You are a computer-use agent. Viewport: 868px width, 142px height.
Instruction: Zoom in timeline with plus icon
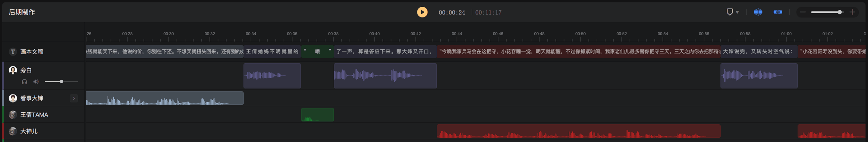click(x=852, y=12)
